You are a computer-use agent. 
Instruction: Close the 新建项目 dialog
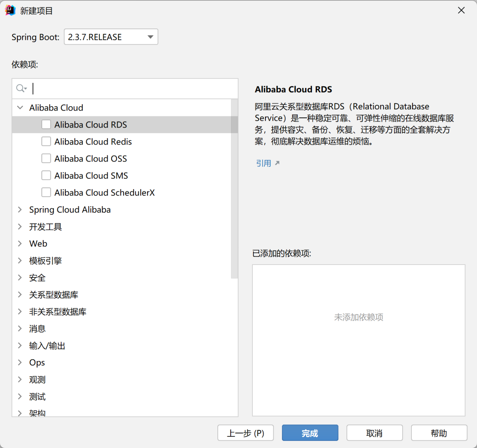pos(461,10)
